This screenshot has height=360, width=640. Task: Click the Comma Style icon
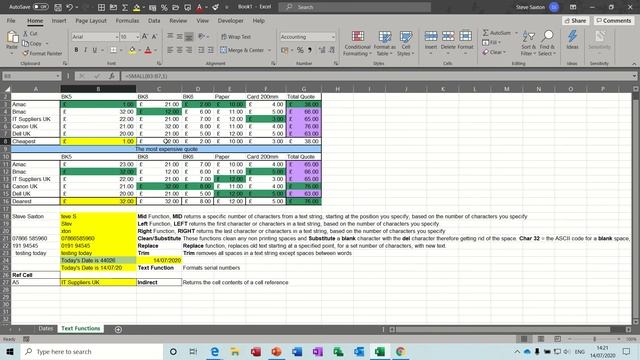[310, 50]
